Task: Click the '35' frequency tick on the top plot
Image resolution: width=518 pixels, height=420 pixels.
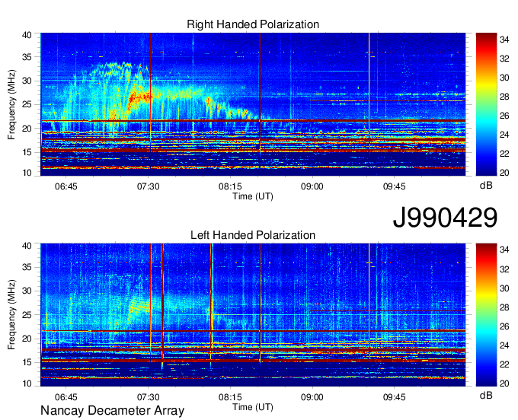Action: coord(27,57)
